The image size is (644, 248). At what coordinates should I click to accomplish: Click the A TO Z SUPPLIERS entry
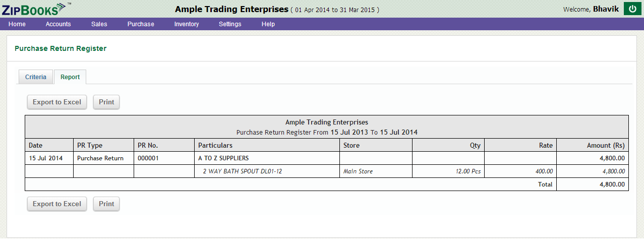(223, 158)
